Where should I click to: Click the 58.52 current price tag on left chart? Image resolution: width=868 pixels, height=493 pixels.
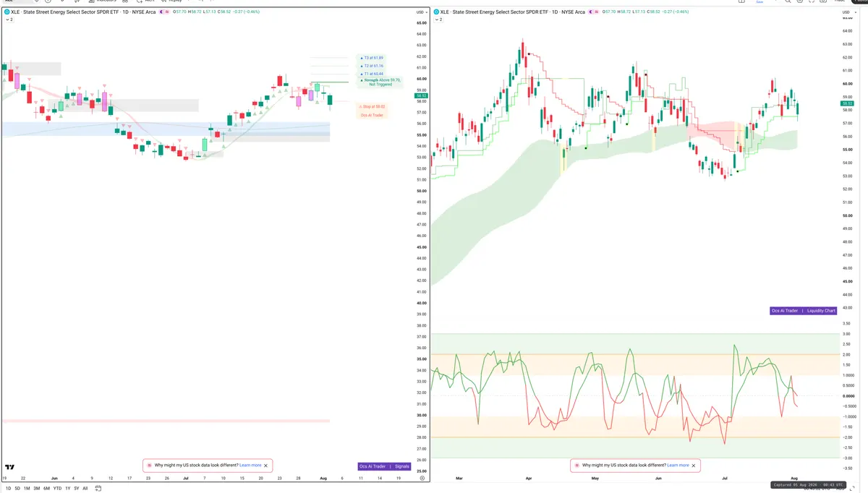click(421, 95)
